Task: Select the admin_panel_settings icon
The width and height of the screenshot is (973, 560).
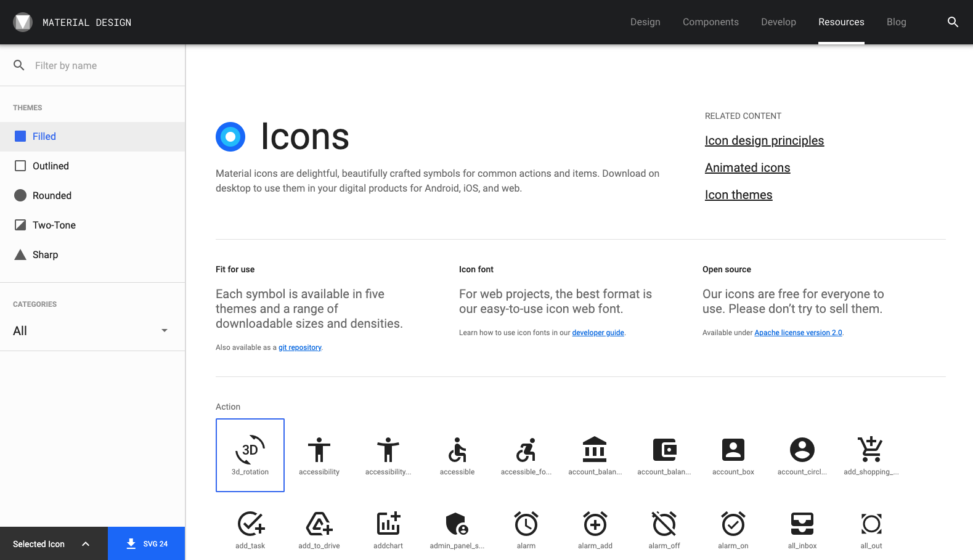Action: click(457, 529)
